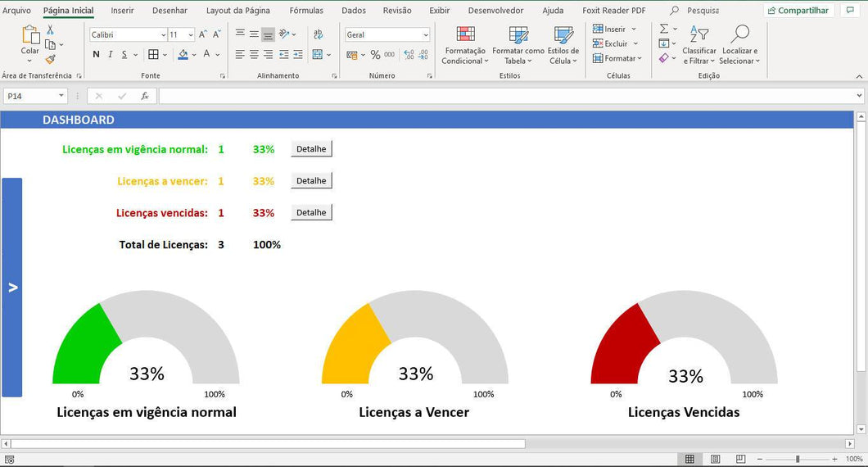This screenshot has height=467, width=868.
Task: Open Formatação Condicional
Action: (465, 45)
